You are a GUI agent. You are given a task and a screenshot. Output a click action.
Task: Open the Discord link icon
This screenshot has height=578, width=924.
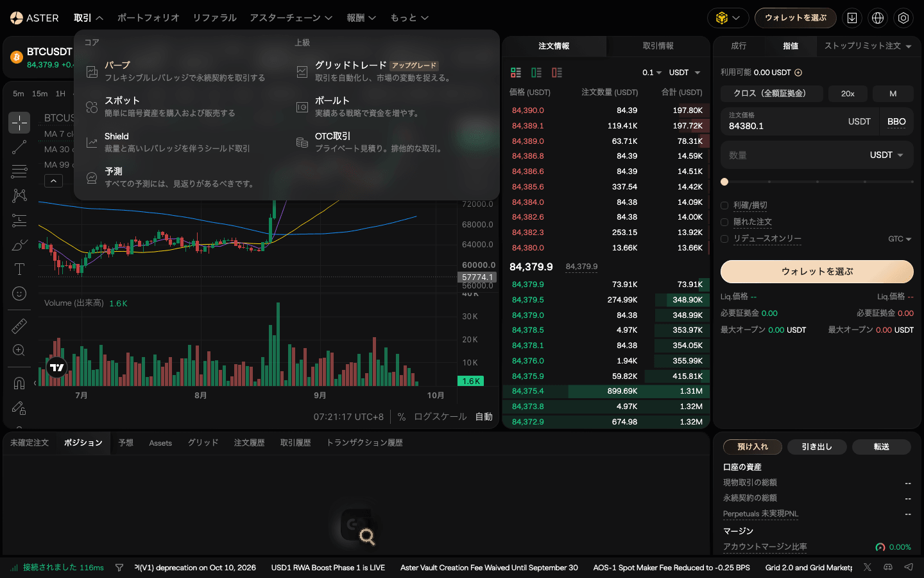pos(888,567)
